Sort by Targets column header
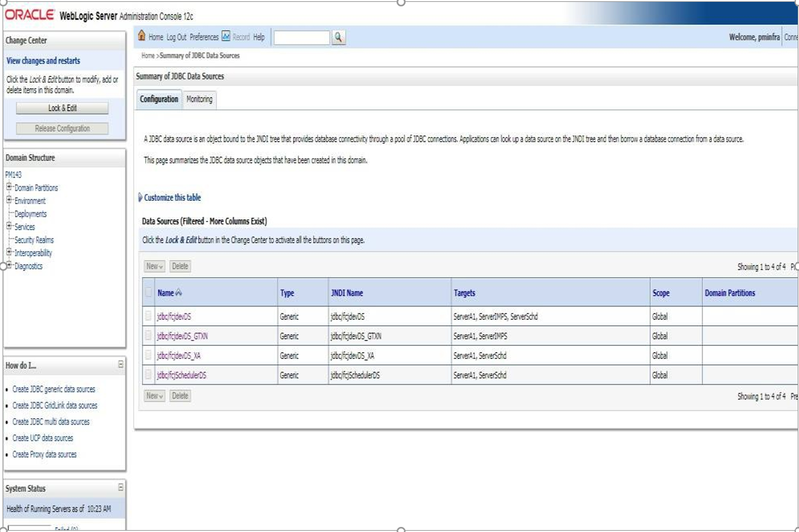 465,293
